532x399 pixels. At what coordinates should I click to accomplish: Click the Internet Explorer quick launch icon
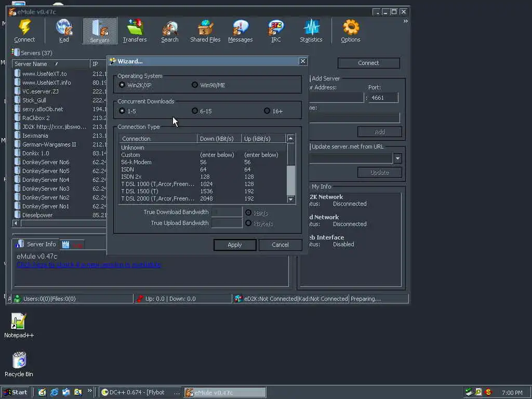[x=54, y=392]
